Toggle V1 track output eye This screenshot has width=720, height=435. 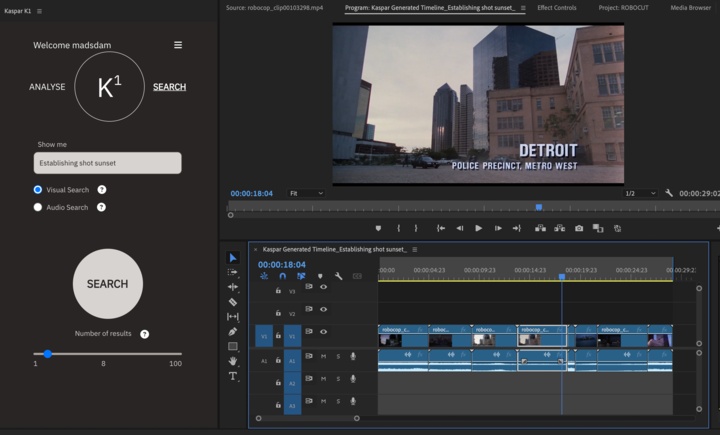(323, 332)
